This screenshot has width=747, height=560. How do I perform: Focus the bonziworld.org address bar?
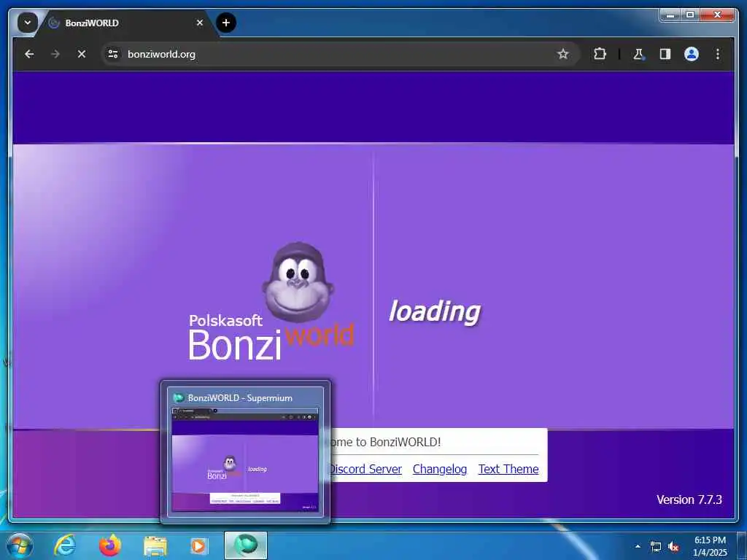pyautogui.click(x=341, y=54)
